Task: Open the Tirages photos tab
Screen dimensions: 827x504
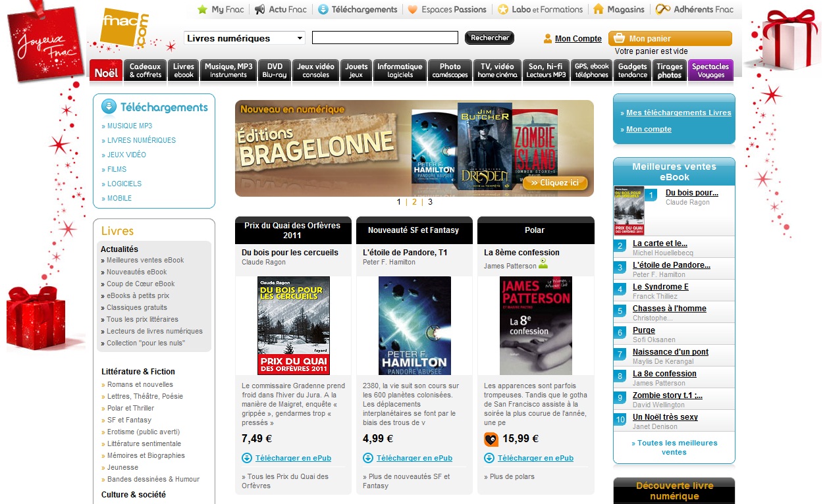Action: click(x=670, y=71)
